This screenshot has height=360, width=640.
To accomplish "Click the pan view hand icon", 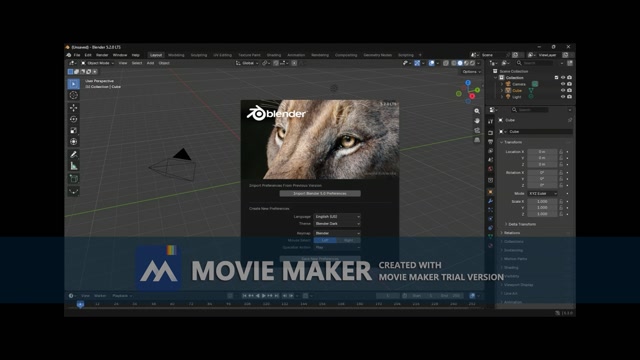I will 477,121.
